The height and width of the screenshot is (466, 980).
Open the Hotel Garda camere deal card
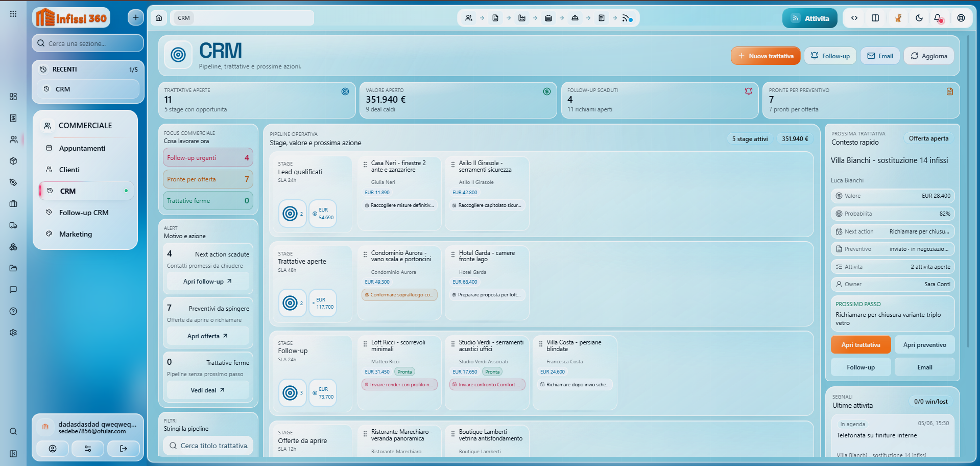point(487,283)
